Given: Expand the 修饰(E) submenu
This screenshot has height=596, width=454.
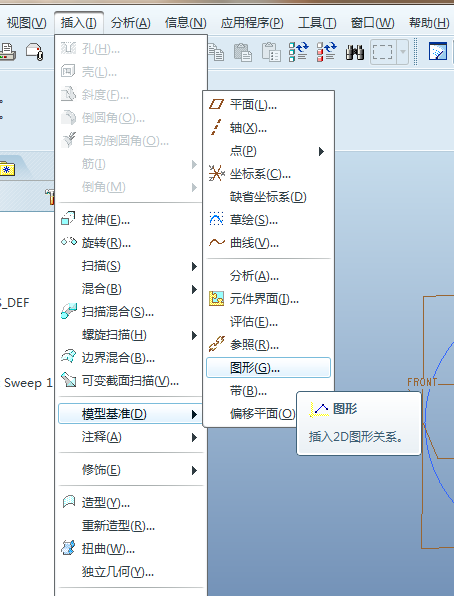Looking at the screenshot, I should tap(131, 470).
